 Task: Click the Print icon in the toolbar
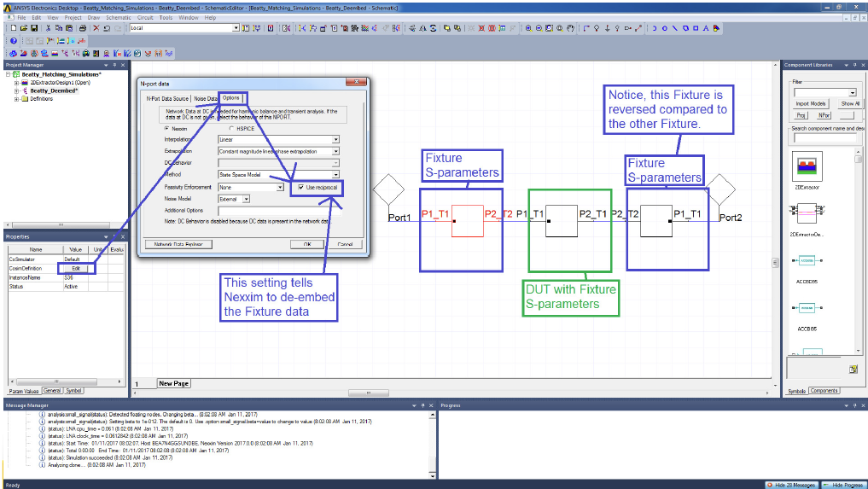click(82, 28)
